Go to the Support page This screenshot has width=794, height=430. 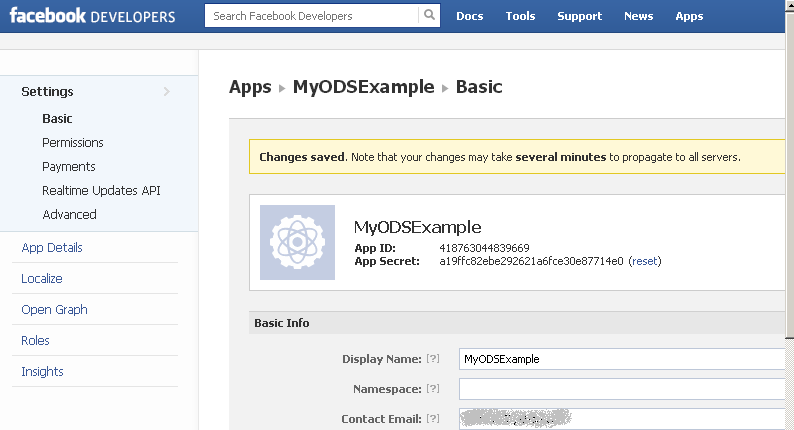pos(579,16)
